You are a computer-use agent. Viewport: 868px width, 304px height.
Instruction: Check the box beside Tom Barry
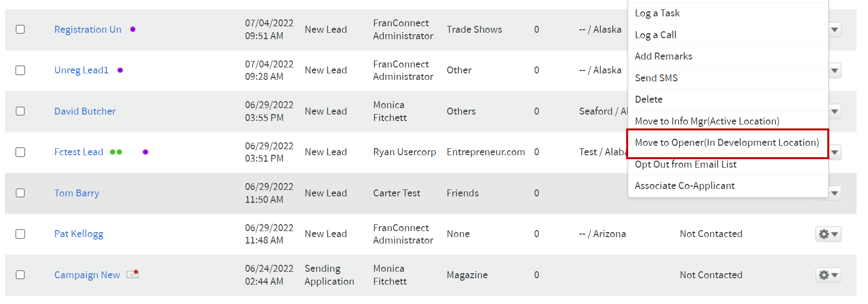click(20, 193)
